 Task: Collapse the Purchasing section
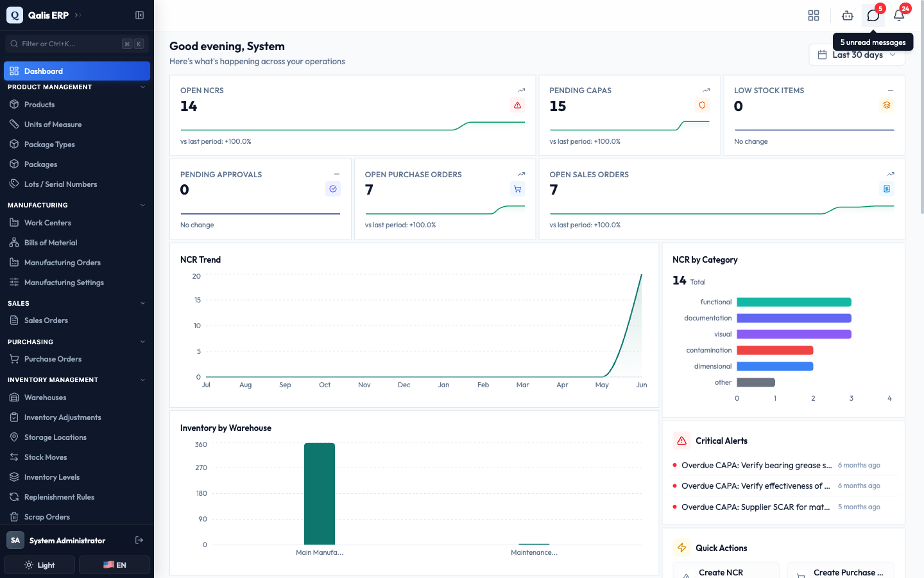142,342
